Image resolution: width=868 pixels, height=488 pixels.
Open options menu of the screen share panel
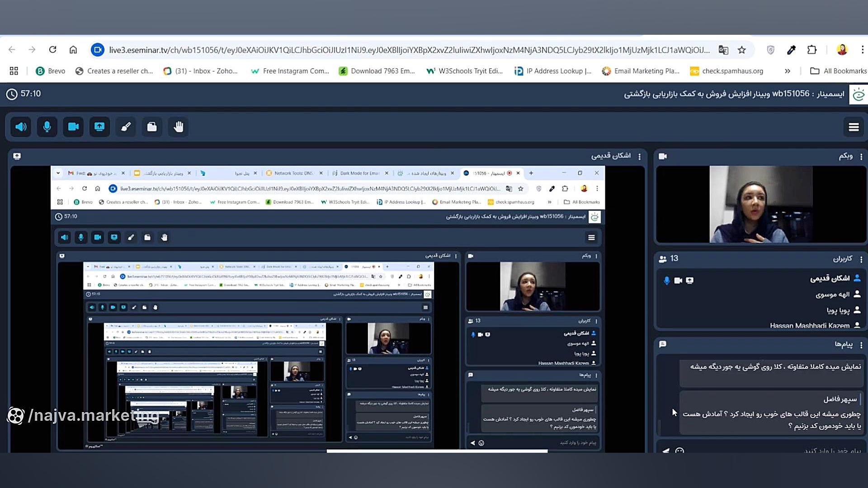pyautogui.click(x=639, y=156)
